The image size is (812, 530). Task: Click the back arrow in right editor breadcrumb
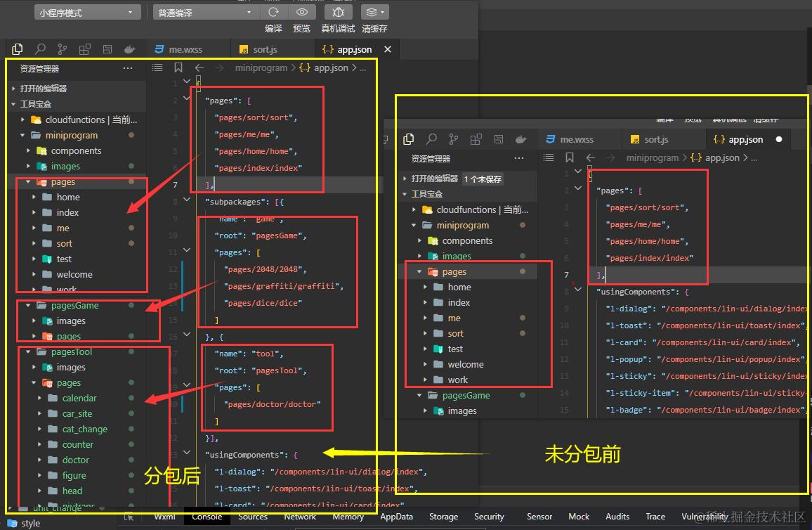(x=591, y=158)
